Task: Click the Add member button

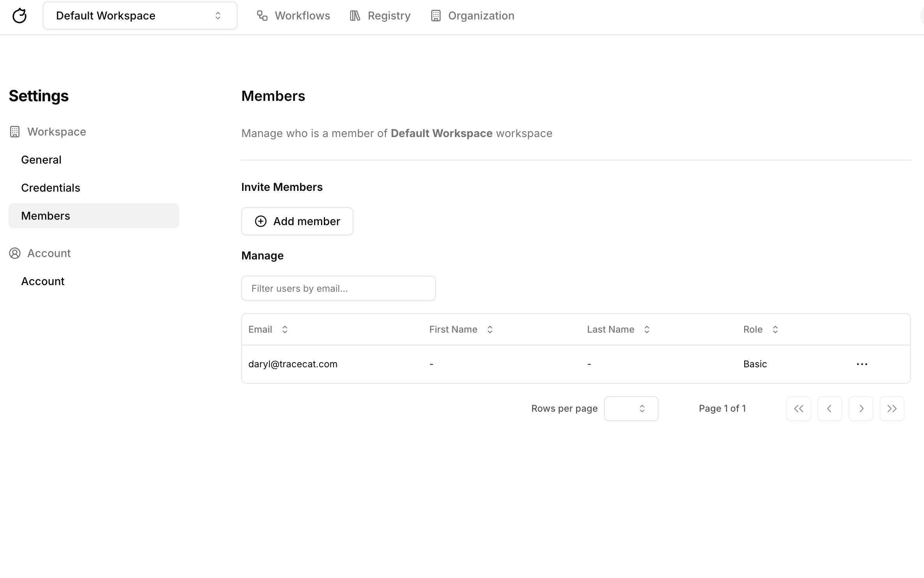Action: coord(297,221)
